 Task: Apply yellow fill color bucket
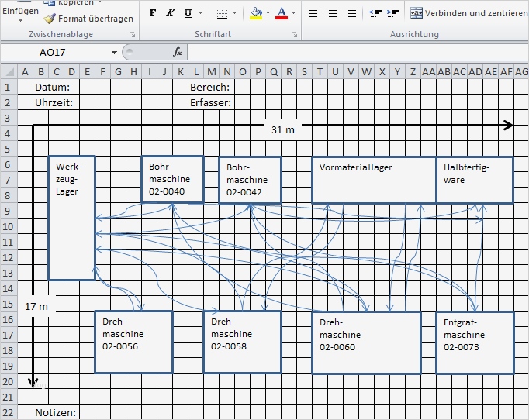pyautogui.click(x=256, y=13)
